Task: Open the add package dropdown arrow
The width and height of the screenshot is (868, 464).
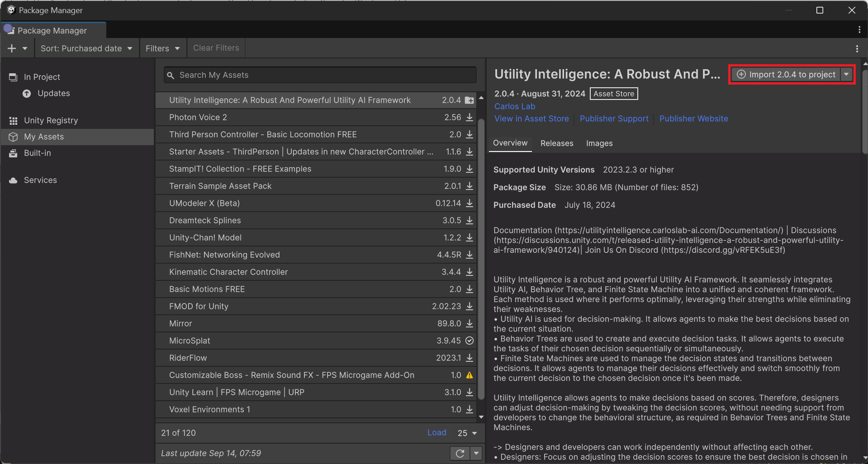Action: 25,48
